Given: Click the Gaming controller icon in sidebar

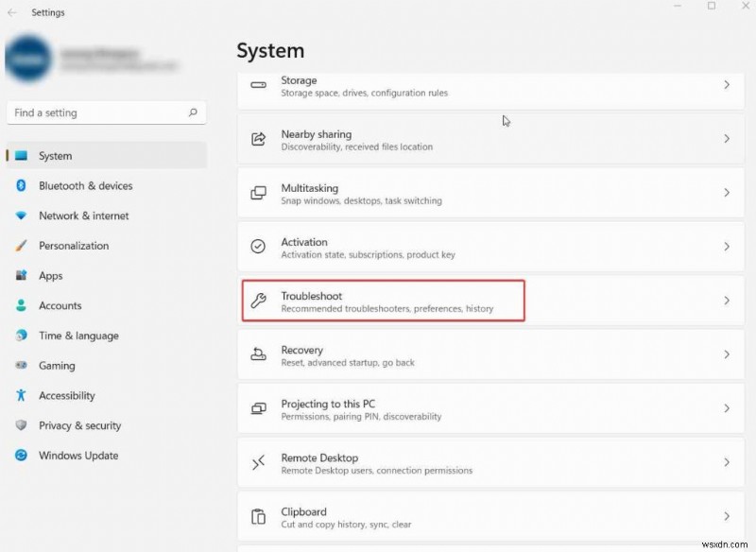Looking at the screenshot, I should point(22,366).
